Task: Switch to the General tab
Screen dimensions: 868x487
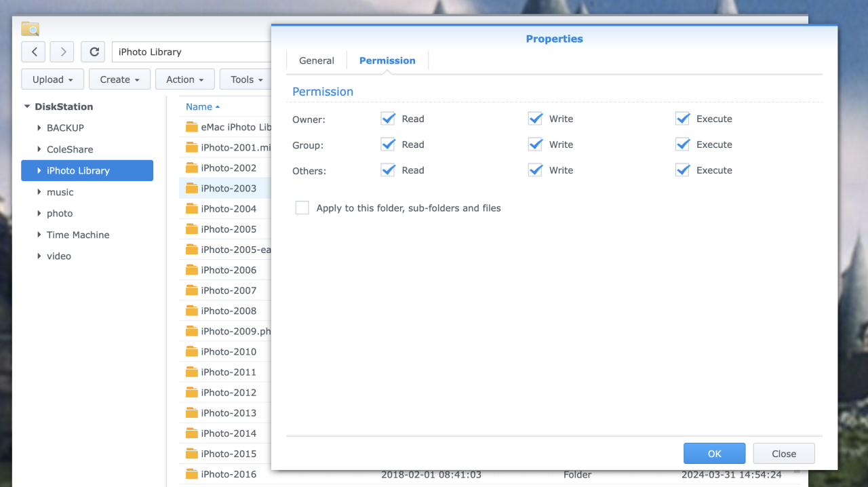Action: tap(317, 60)
